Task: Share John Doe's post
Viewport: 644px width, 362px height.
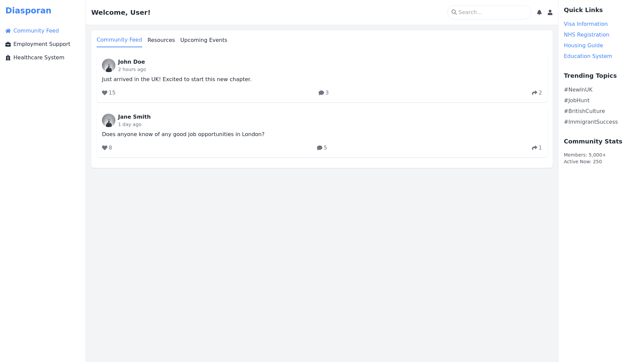Action: click(x=535, y=93)
